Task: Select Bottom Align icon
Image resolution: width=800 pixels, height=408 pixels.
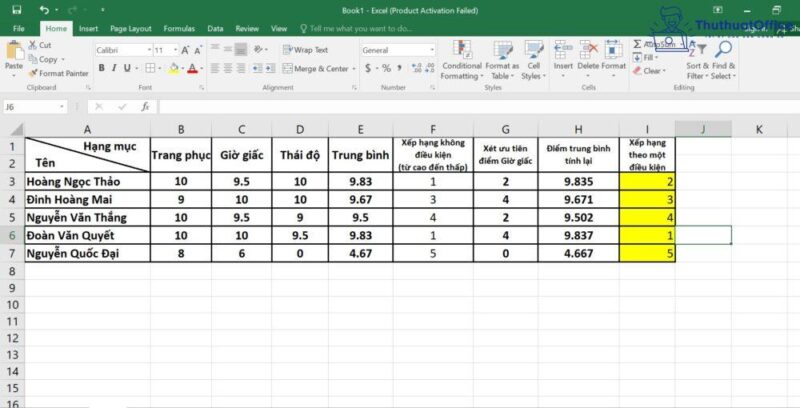Action: click(x=241, y=49)
